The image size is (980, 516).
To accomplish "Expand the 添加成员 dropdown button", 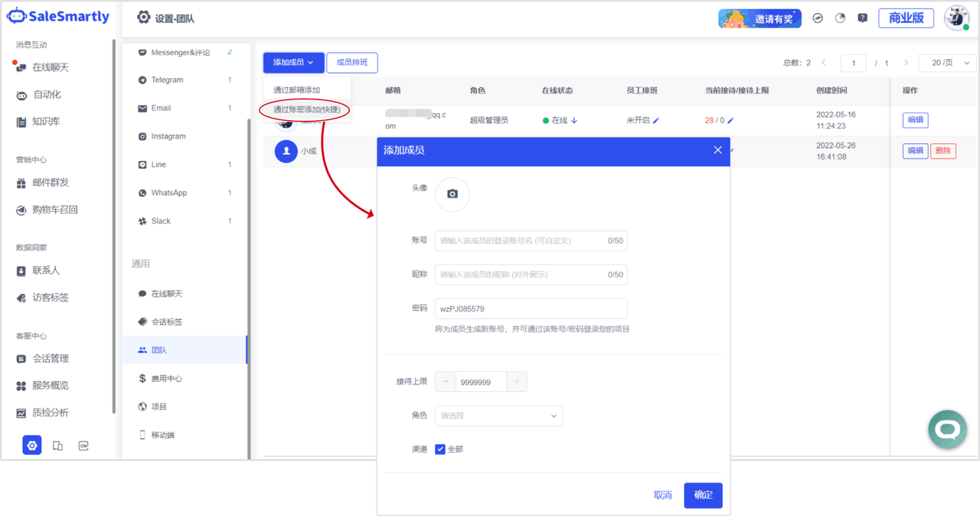I will tap(293, 63).
